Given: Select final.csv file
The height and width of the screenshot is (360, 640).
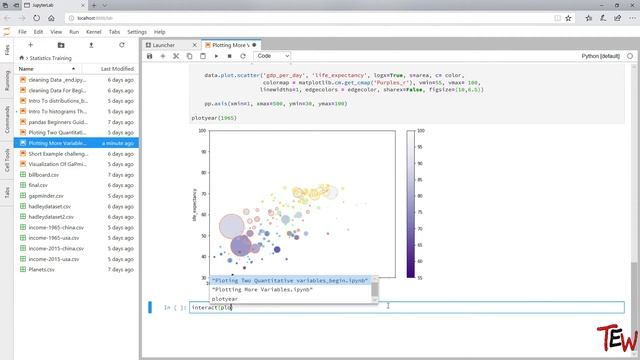Looking at the screenshot, I should pyautogui.click(x=76, y=185).
